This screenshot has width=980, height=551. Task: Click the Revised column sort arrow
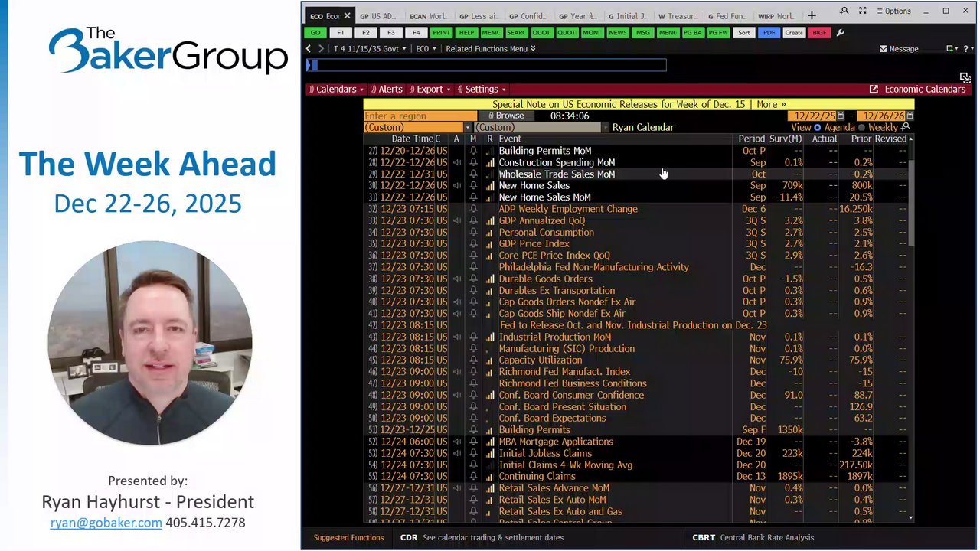click(910, 139)
